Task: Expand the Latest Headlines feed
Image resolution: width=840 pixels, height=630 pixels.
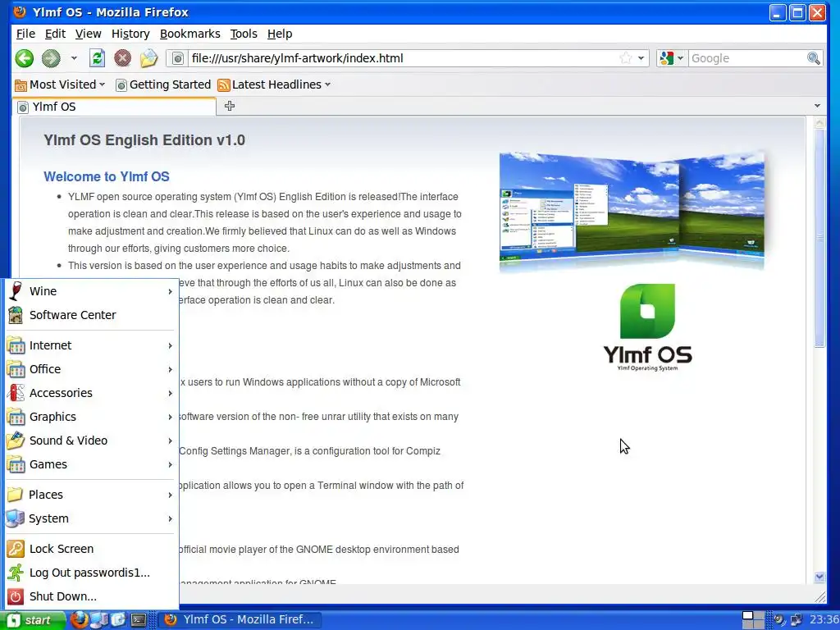Action: (274, 84)
